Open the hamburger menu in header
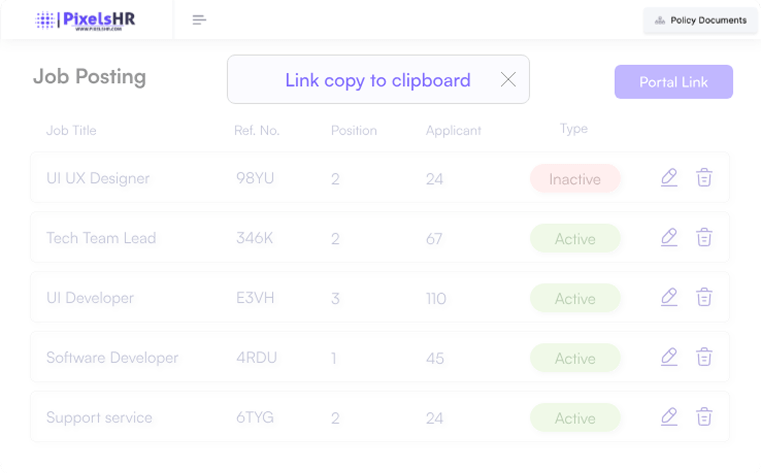761x473 pixels. (199, 20)
